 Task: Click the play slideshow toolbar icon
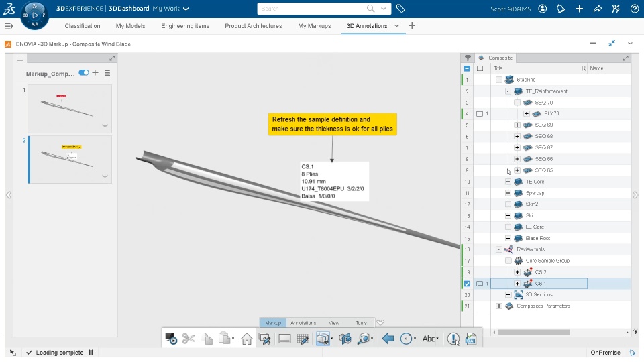(x=171, y=339)
